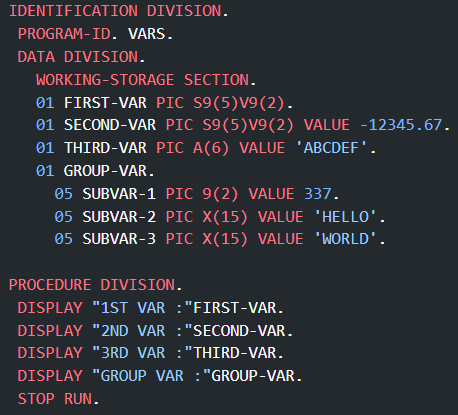Click the GROUP-VAR declaration name
This screenshot has width=458, height=415.
click(105, 171)
